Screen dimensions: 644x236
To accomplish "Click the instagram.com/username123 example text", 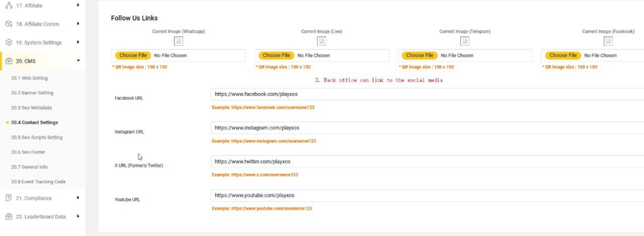I will tap(264, 141).
